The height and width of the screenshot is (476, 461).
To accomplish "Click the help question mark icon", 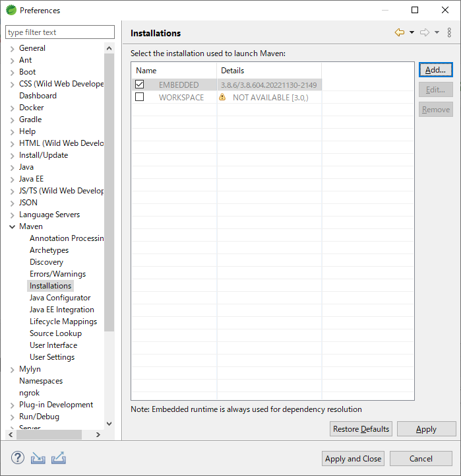I will (18, 458).
